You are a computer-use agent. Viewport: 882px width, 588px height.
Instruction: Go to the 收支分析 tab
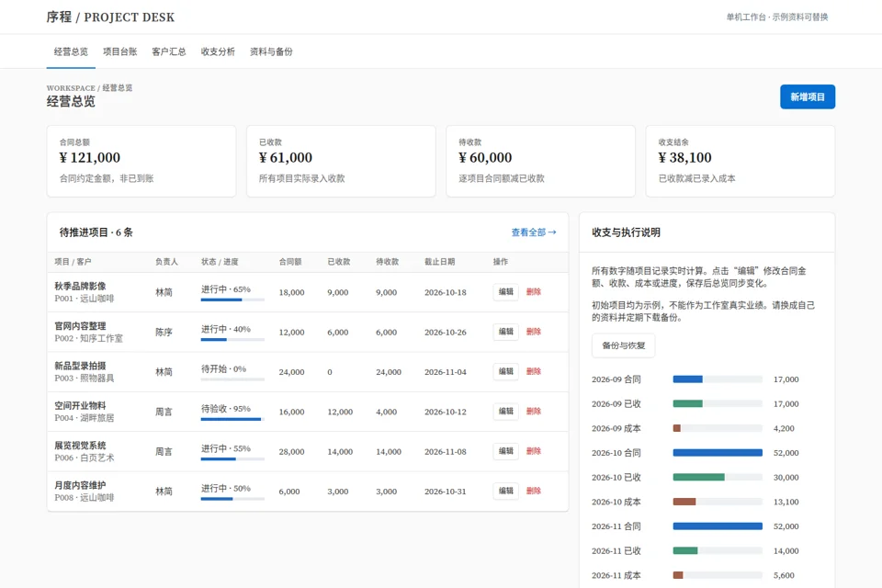point(218,51)
